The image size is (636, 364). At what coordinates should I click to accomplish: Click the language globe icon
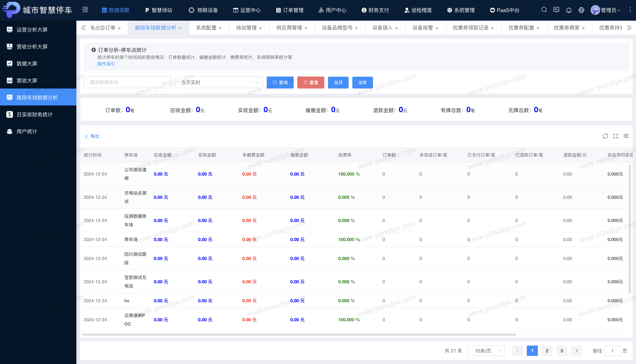(x=581, y=10)
